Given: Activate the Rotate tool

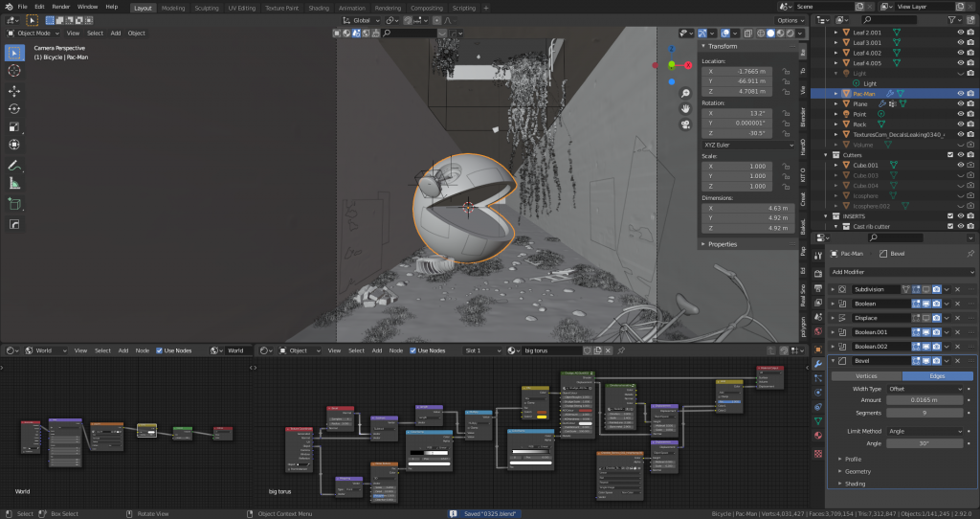Looking at the screenshot, I should pos(14,109).
